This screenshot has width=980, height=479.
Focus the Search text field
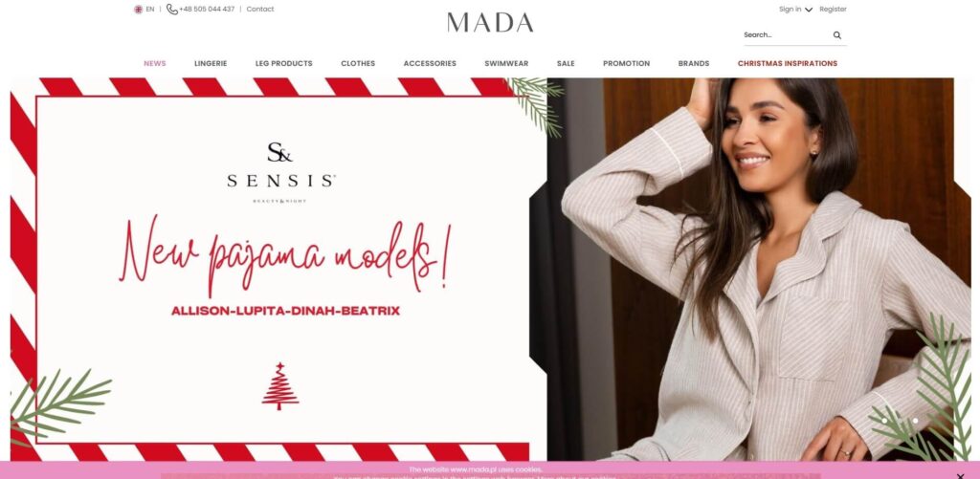pos(787,35)
